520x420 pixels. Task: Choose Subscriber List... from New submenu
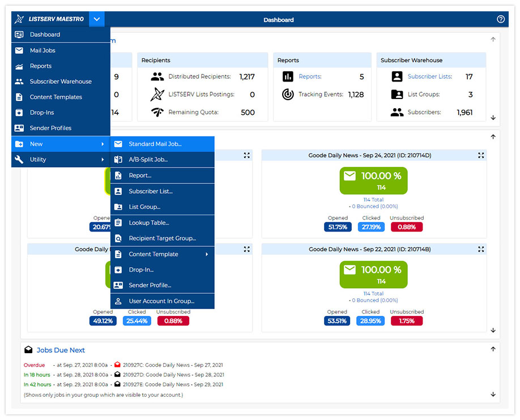162,191
